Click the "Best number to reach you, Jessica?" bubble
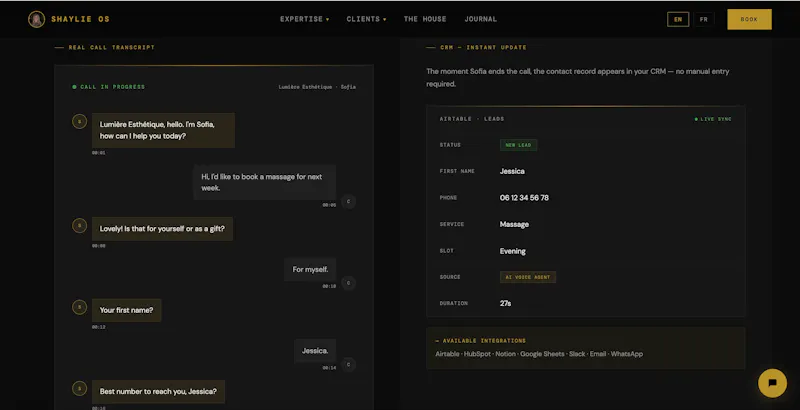This screenshot has height=410, width=800. click(x=158, y=392)
